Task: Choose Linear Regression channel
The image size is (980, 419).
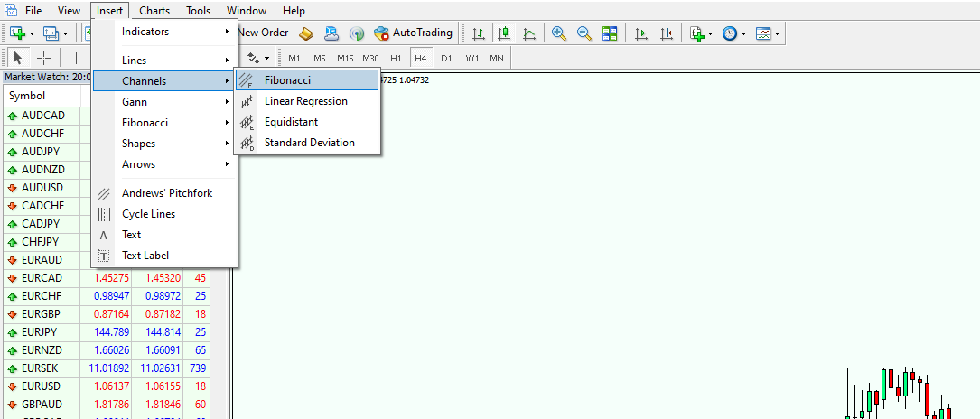Action: coord(306,101)
